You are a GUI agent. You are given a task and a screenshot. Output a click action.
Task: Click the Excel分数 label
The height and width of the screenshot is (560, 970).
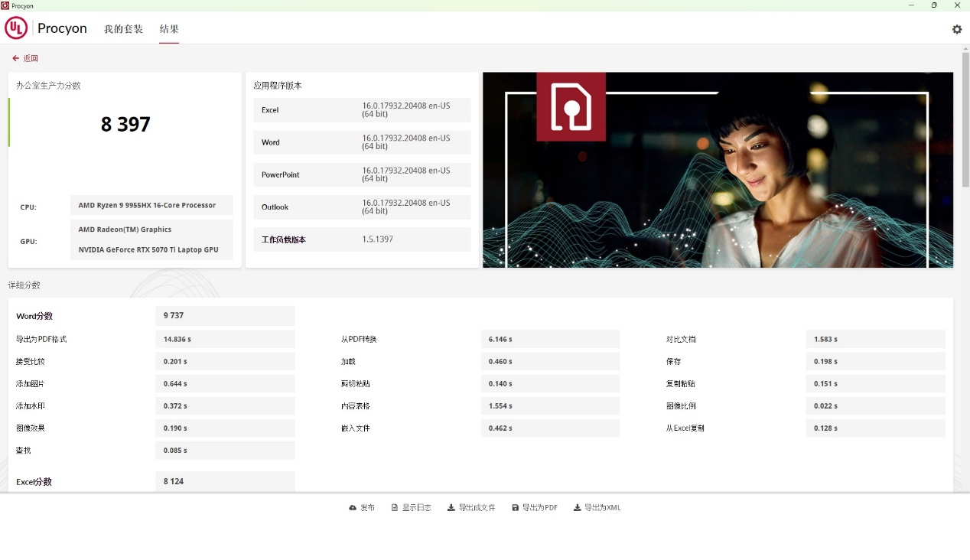tap(34, 482)
